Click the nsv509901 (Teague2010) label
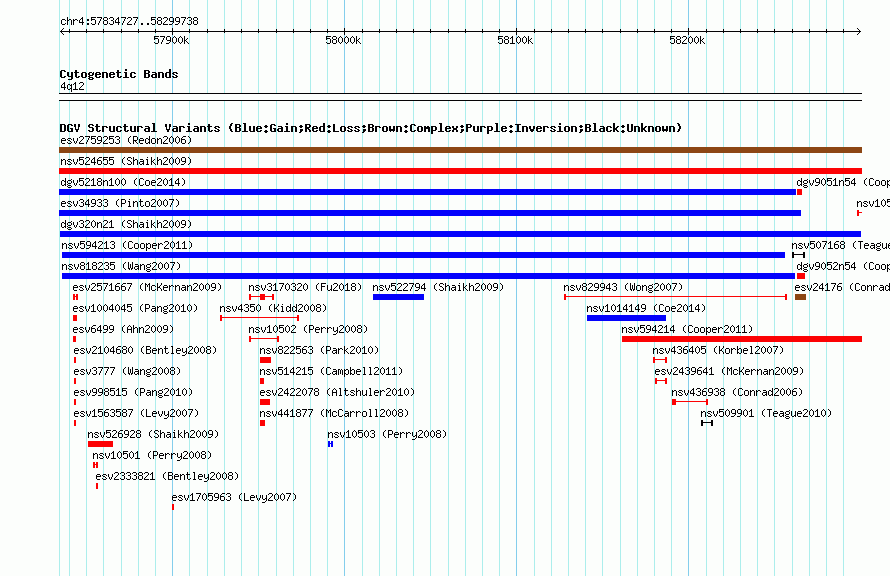This screenshot has height=576, width=890. pos(766,413)
